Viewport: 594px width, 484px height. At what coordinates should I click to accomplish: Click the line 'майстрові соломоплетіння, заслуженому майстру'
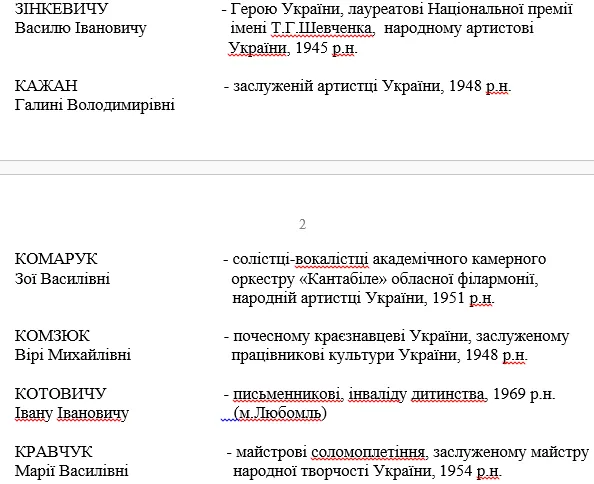[412, 452]
